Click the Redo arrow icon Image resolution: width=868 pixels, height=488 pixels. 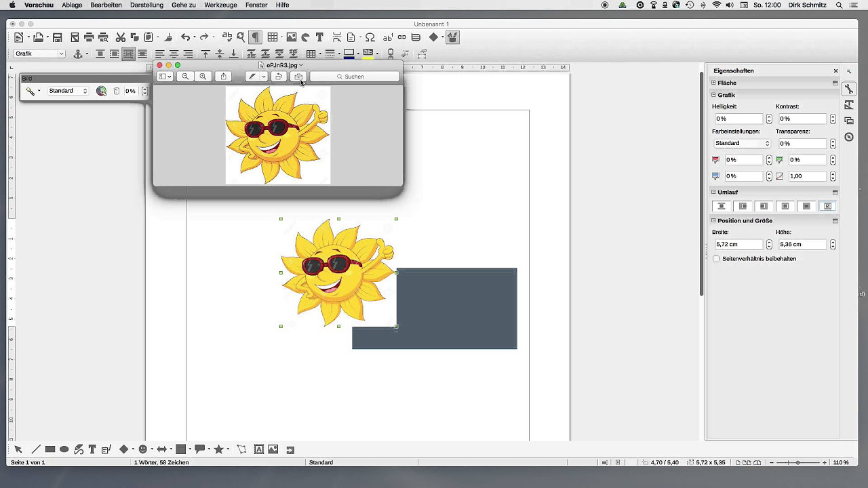[203, 37]
